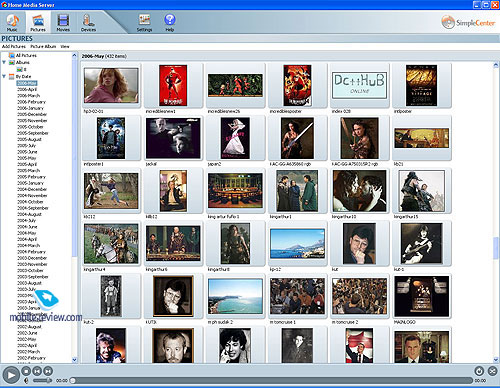Click the mute speaker icon
The width and height of the screenshot is (500, 388).
[x=26, y=380]
